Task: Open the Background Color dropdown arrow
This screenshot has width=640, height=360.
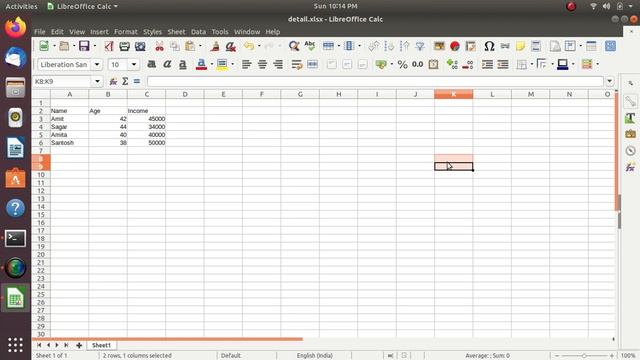Action: pyautogui.click(x=232, y=64)
